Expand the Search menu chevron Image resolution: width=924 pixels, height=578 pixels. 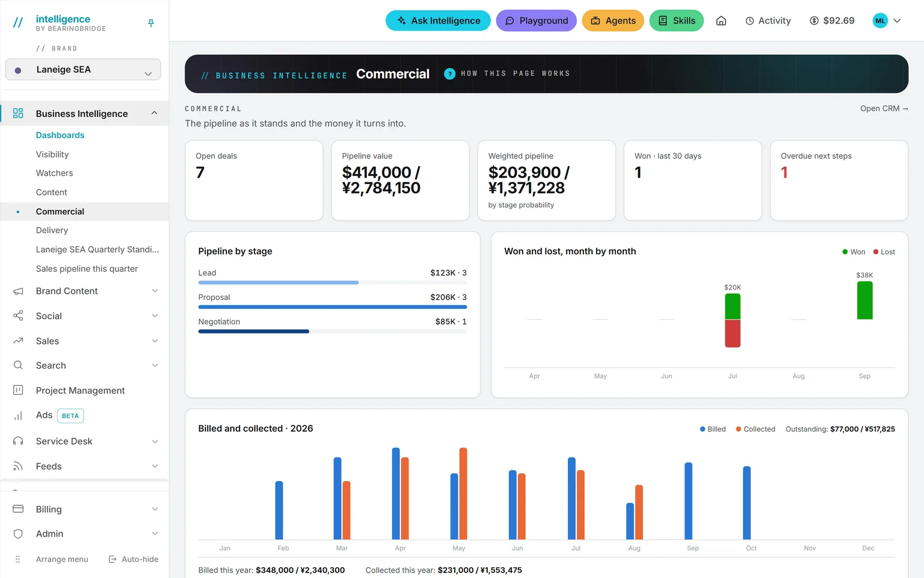click(155, 365)
